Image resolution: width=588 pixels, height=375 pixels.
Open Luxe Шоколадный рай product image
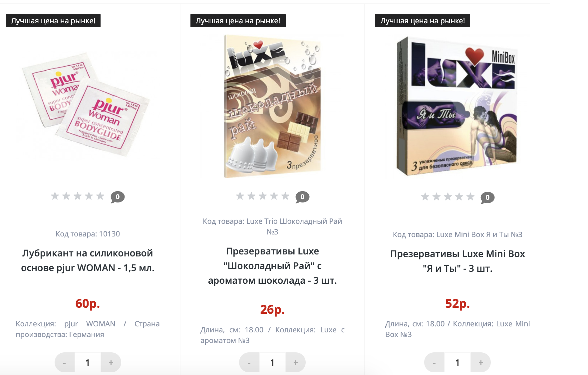(272, 106)
